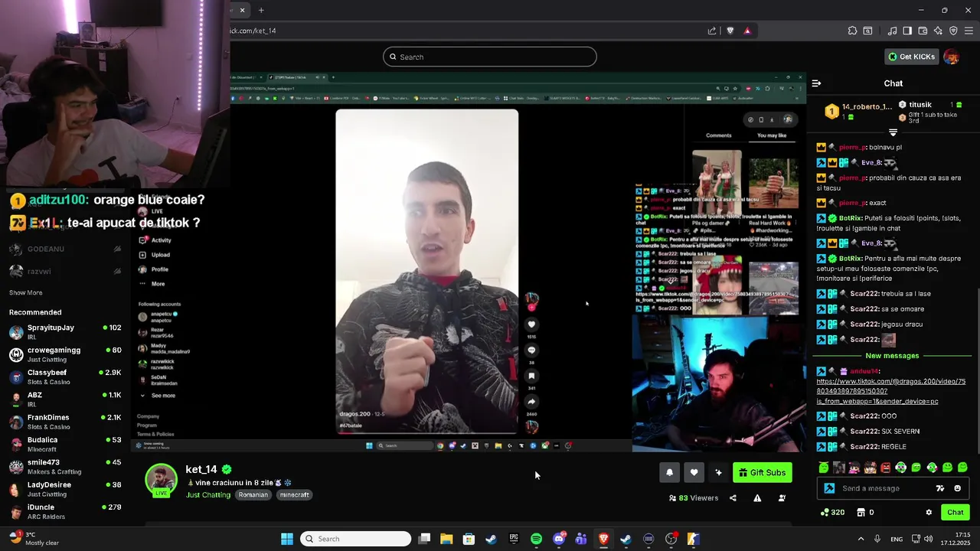Open the user profile avatar menu
The image size is (980, 551).
(x=951, y=57)
